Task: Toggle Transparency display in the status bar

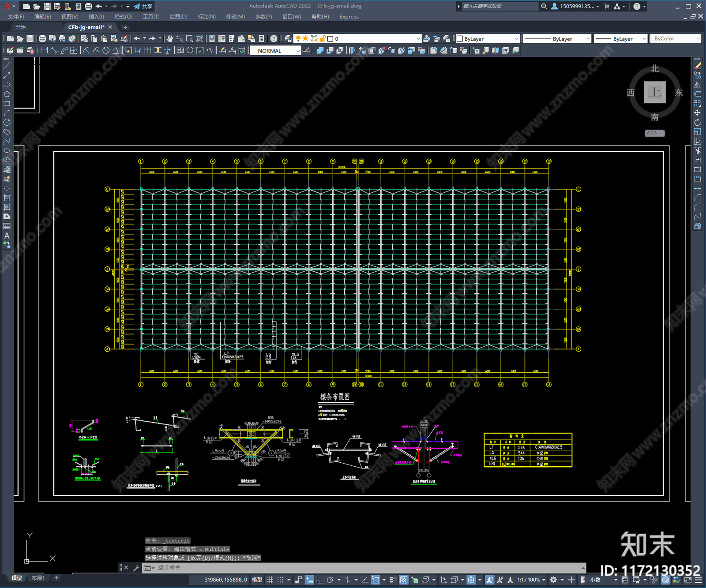Action: 404,580
